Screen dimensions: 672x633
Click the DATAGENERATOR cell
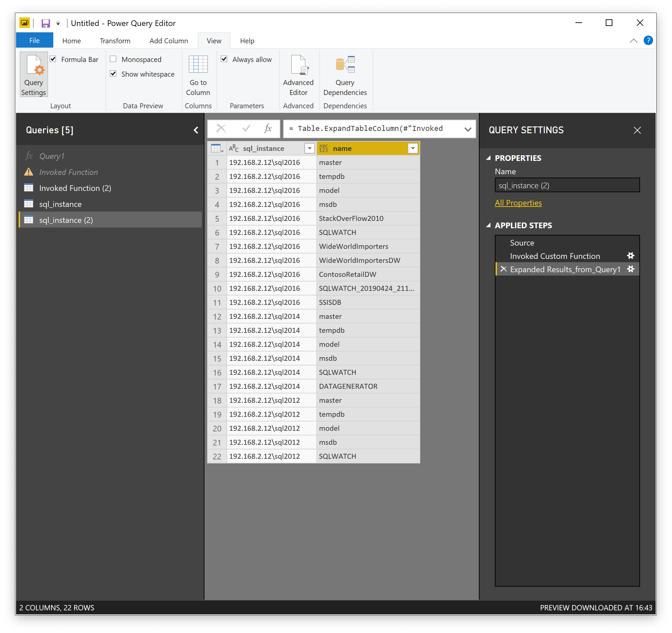pos(368,386)
